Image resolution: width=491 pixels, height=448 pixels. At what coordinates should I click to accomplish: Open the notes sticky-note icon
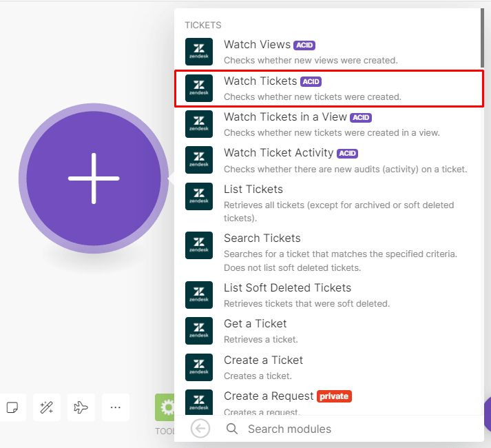click(12, 407)
